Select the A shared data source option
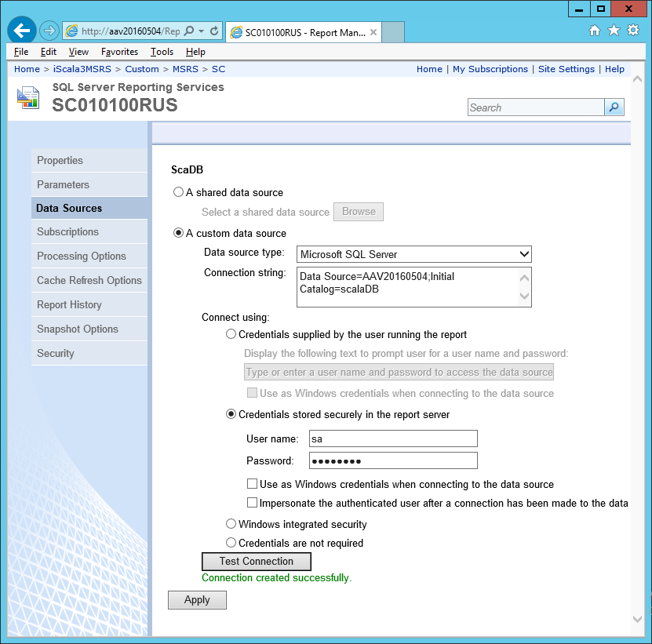652x644 pixels. (178, 192)
